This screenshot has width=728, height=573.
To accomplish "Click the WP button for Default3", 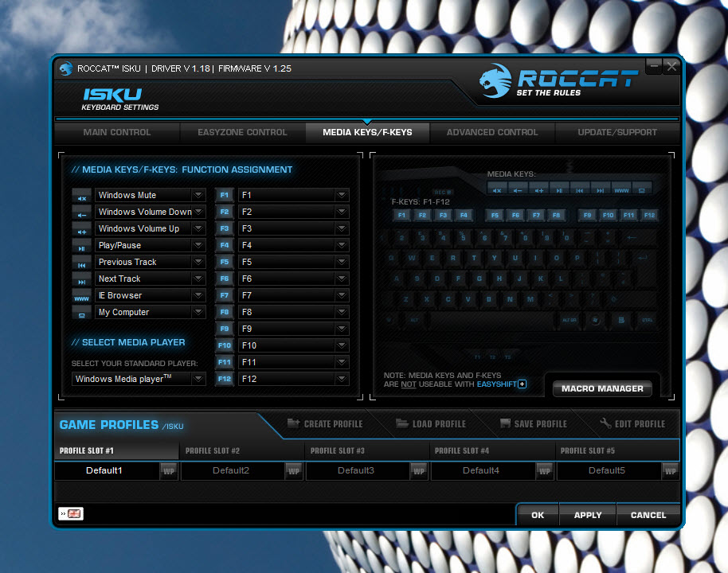I will 419,471.
